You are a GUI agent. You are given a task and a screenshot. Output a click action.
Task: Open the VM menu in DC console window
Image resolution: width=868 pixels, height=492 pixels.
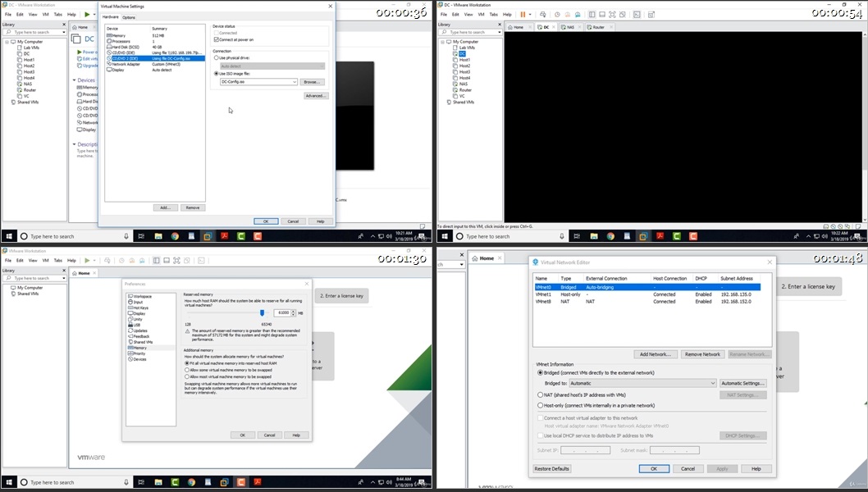click(481, 15)
